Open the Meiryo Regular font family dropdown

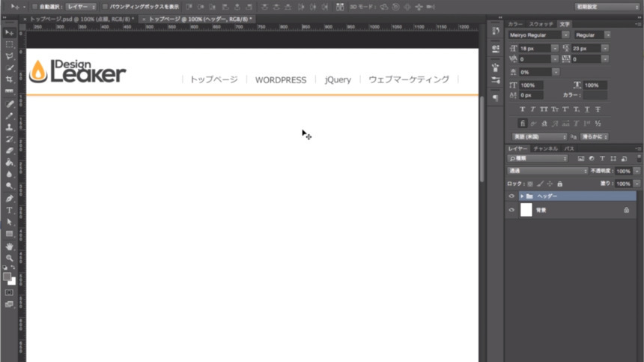565,35
